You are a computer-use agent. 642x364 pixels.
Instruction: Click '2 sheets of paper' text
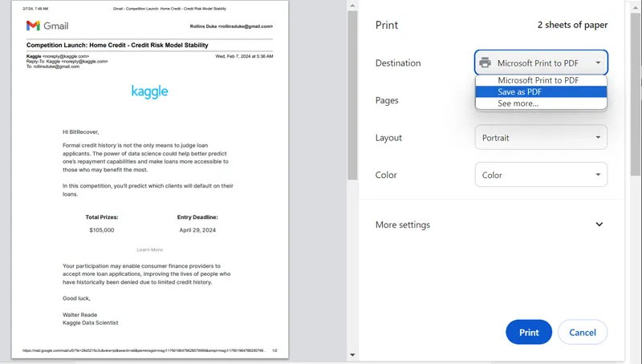(572, 25)
